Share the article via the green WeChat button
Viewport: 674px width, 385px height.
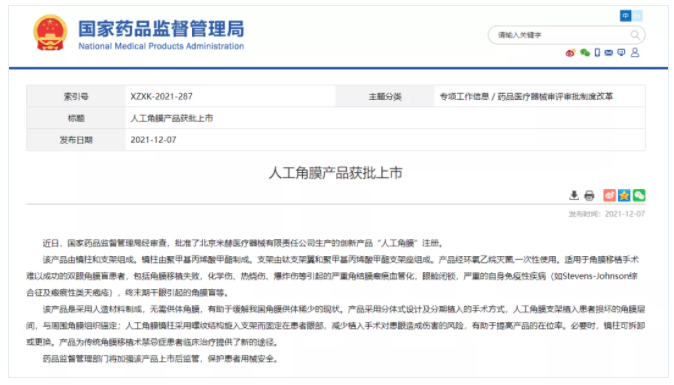click(639, 196)
